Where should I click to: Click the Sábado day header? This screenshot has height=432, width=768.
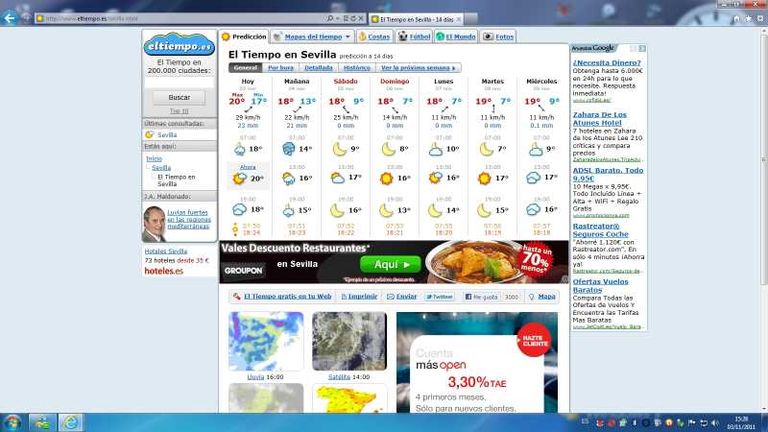(345, 81)
